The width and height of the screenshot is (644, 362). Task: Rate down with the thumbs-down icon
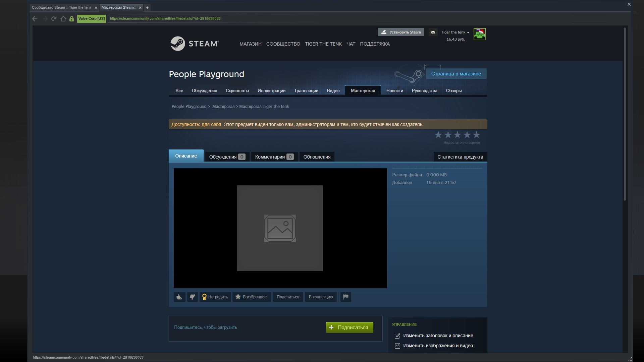tap(192, 297)
